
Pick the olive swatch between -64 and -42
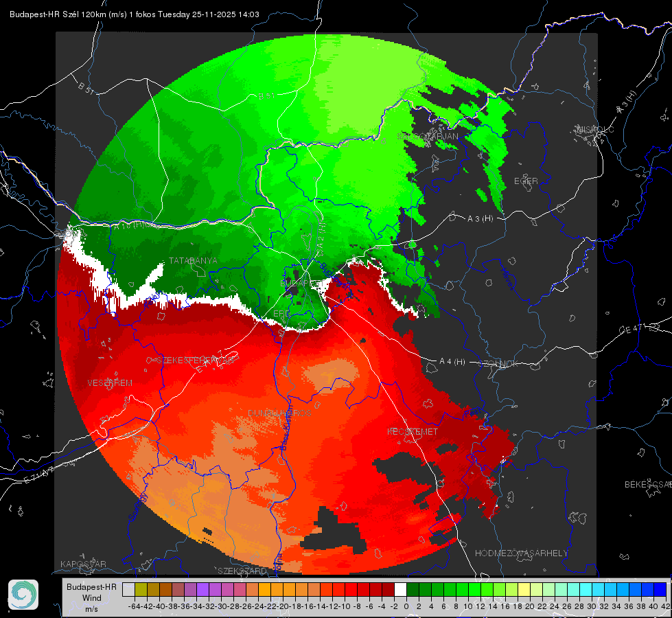[x=141, y=589]
